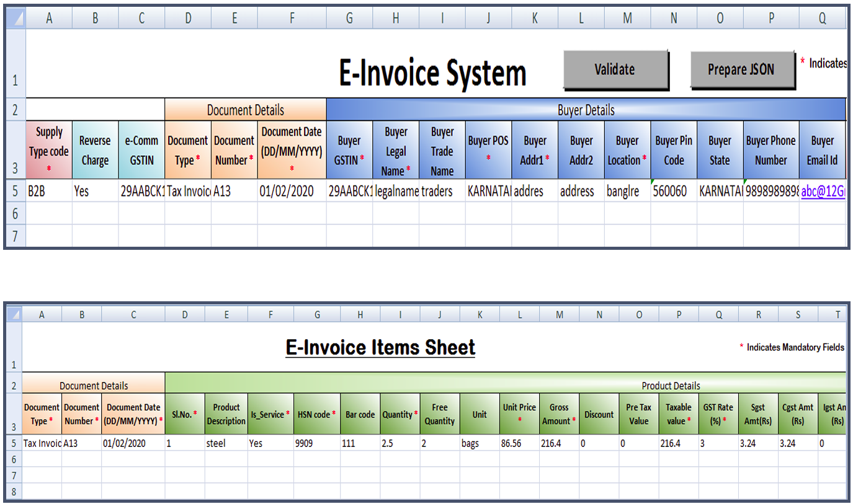Click the steel Product Description cell
The width and height of the screenshot is (853, 504).
click(x=226, y=443)
